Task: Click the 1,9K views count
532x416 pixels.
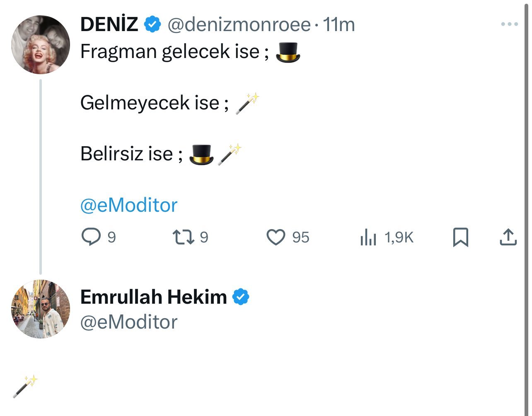Action: point(399,237)
